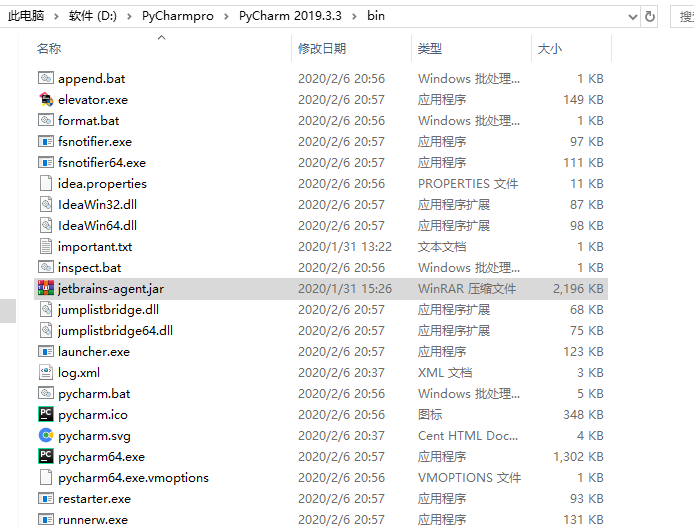Click the bin breadcrumb segment

point(376,16)
